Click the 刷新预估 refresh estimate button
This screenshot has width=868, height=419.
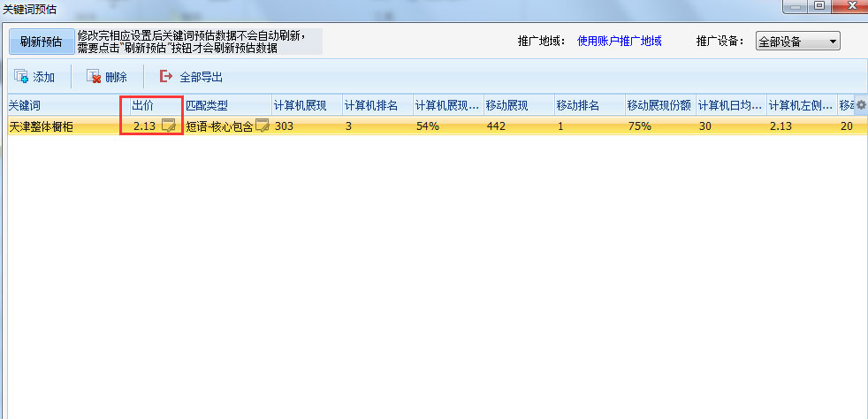click(x=41, y=42)
